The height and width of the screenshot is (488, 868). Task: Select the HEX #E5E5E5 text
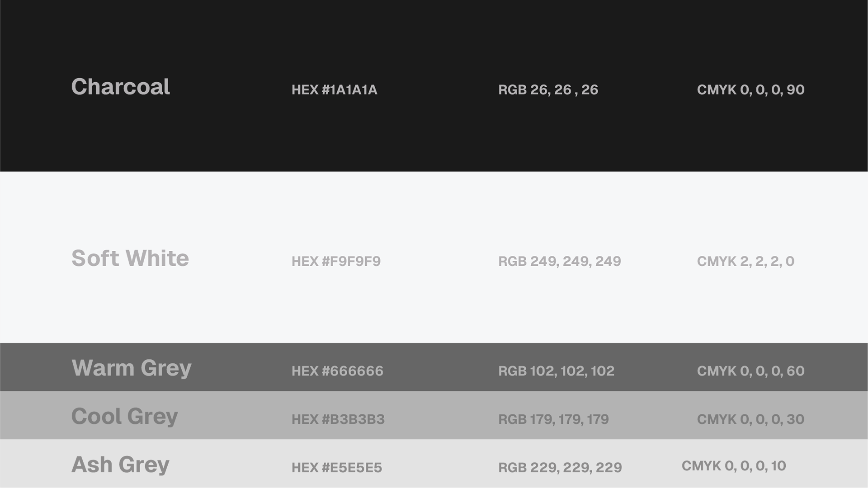[336, 468]
